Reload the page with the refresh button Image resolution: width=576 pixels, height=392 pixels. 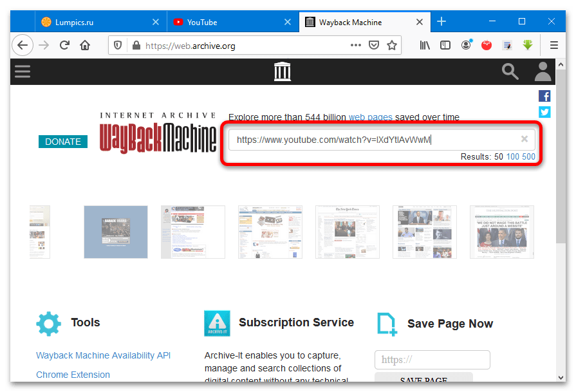point(64,45)
